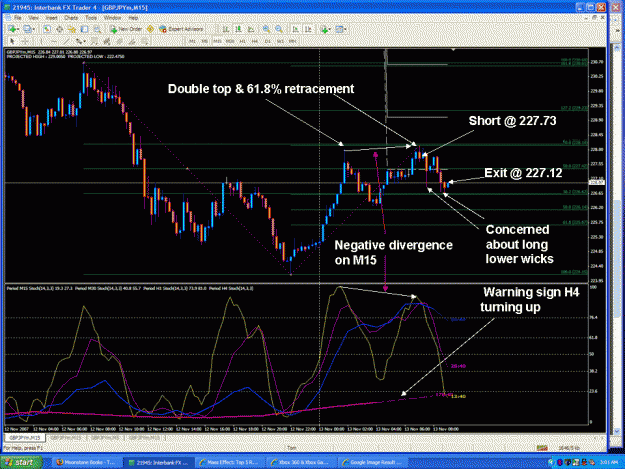Screen dimensions: 625x469
Task: Click the current price label on the axis
Action: 596,182
